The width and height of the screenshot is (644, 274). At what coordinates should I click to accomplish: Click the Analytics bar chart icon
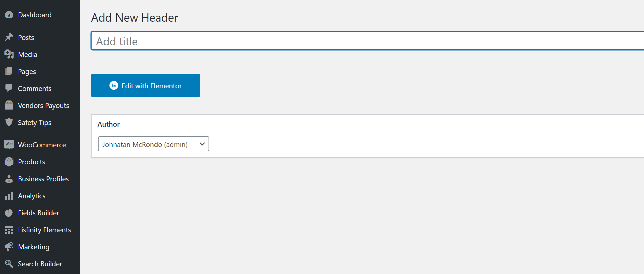click(x=9, y=196)
